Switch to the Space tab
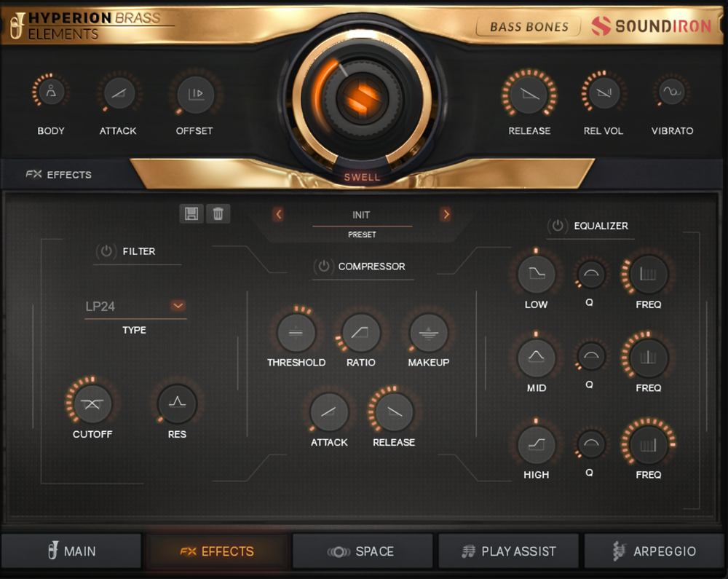The width and height of the screenshot is (728, 579). pyautogui.click(x=363, y=551)
